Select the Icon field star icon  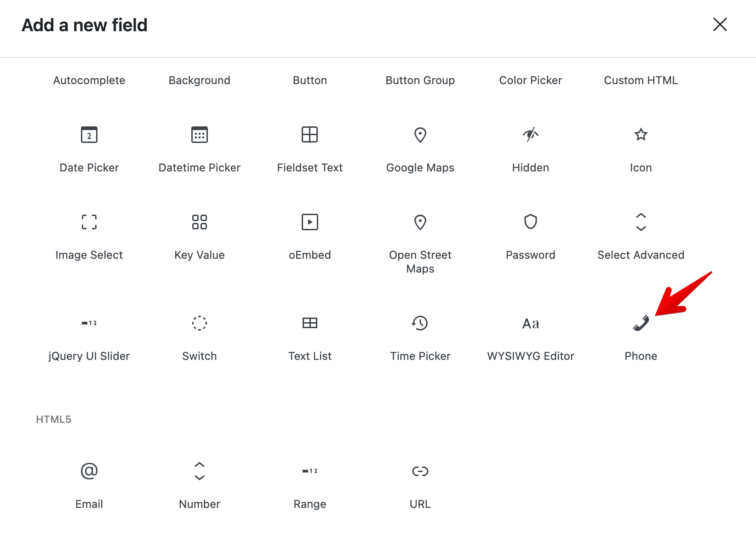tap(641, 135)
